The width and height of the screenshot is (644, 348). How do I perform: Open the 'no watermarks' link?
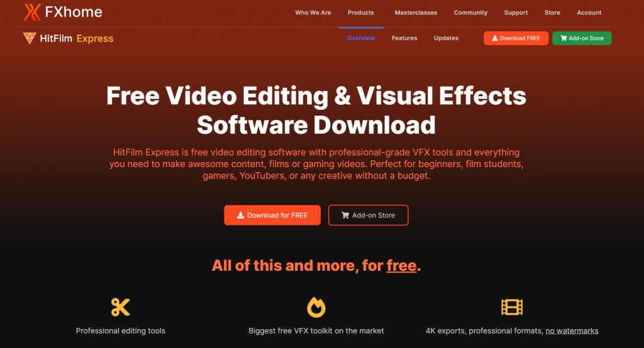point(572,331)
